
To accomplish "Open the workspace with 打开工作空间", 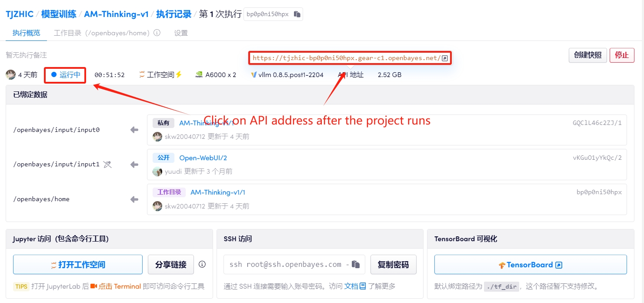I will pyautogui.click(x=78, y=265).
